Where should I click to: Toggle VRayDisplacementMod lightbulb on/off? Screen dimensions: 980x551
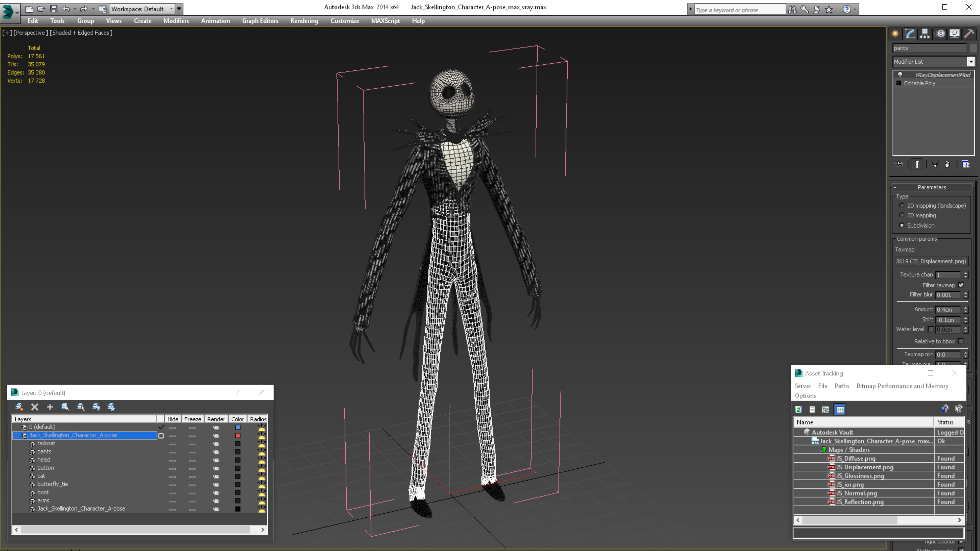click(900, 74)
